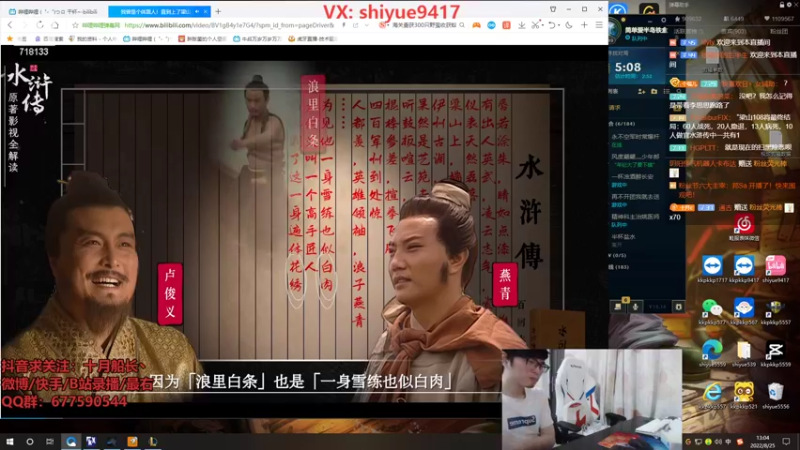Viewport: 800px width, 450px height.
Task: Reload the bilibili page
Action: click(x=40, y=25)
